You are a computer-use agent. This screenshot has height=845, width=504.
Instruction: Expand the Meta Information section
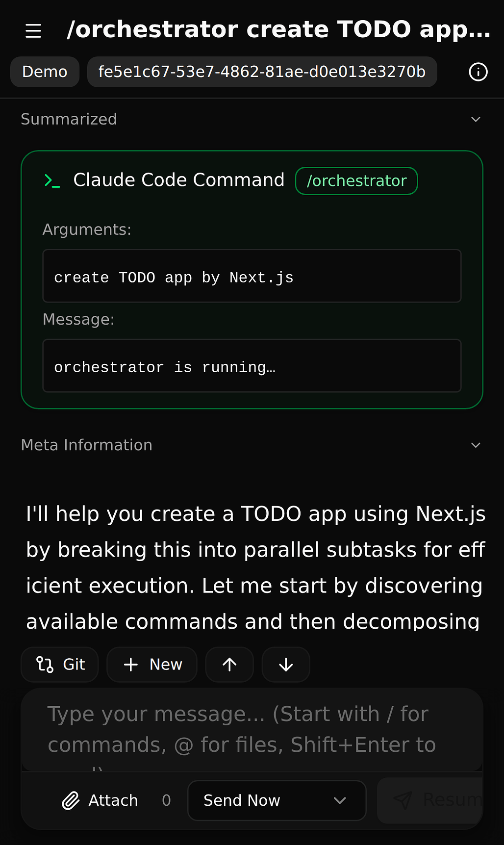475,445
